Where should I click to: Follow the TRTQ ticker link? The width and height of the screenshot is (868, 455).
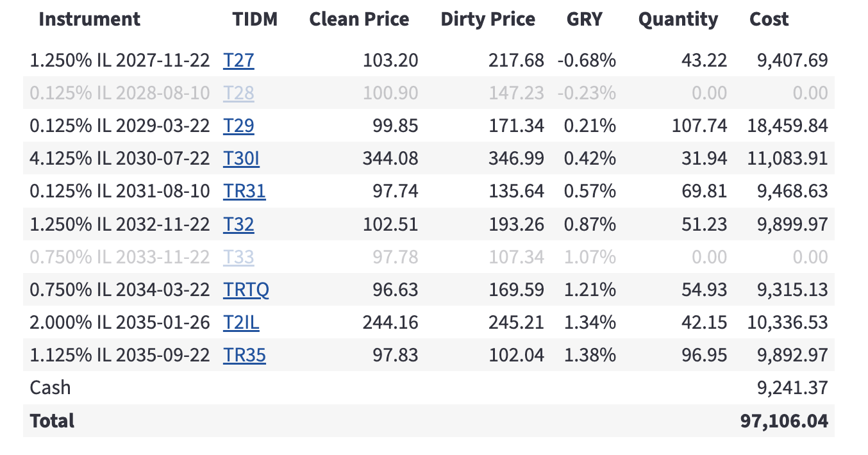(246, 290)
